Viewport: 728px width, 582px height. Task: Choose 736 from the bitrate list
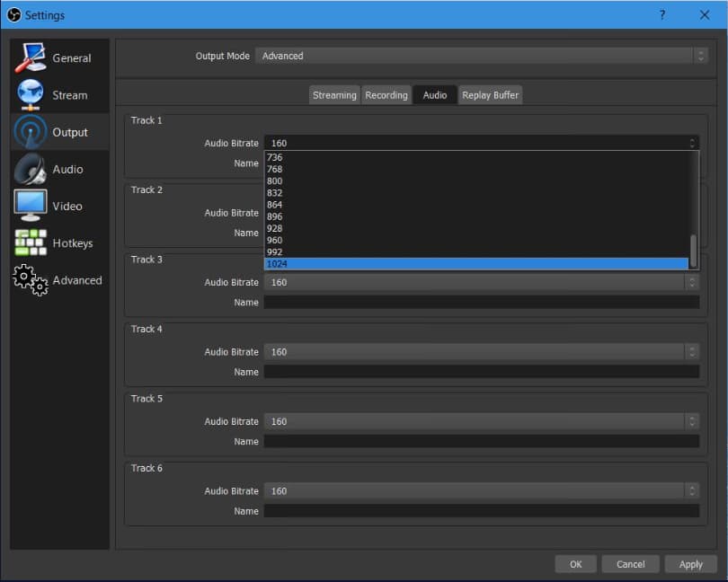476,157
